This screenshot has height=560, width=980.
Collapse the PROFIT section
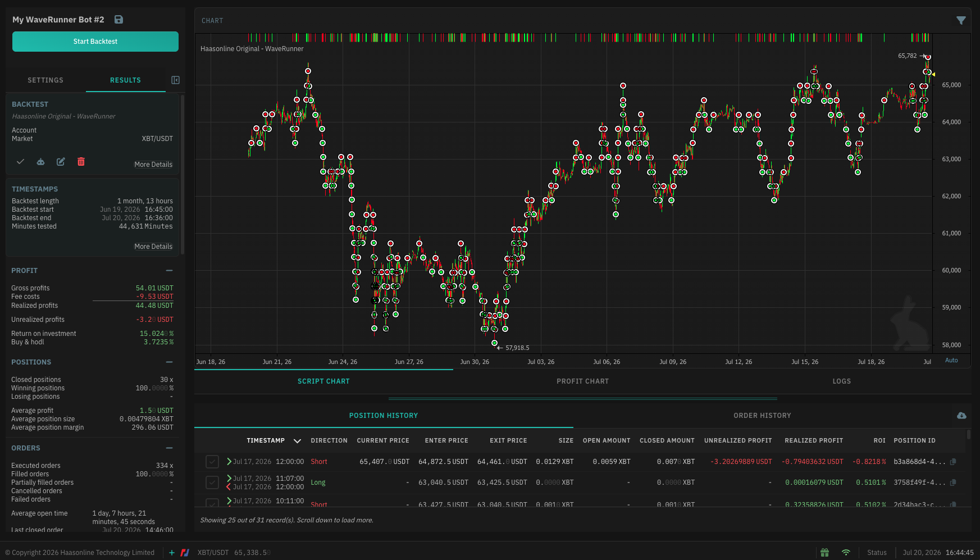point(169,271)
